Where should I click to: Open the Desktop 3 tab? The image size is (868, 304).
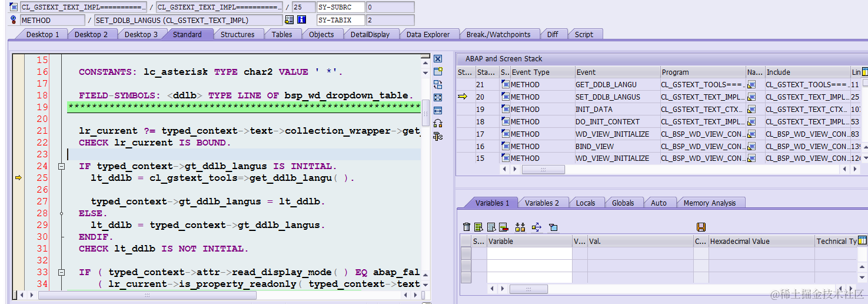tap(141, 34)
